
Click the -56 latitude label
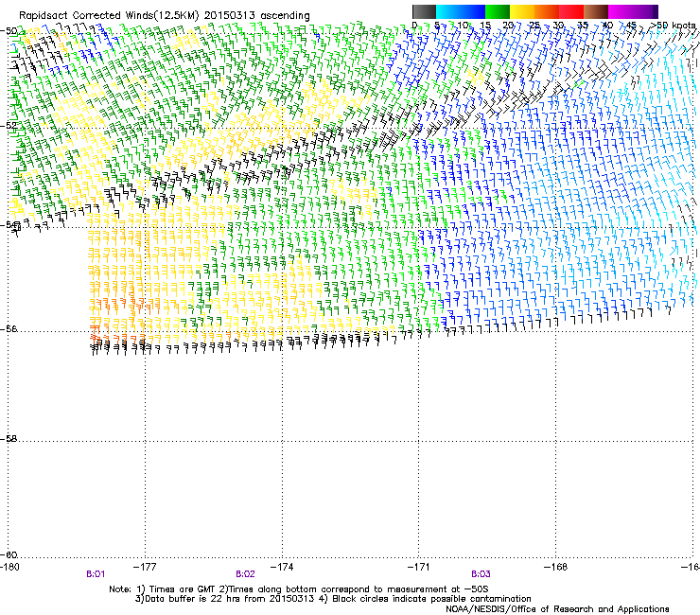(9, 329)
